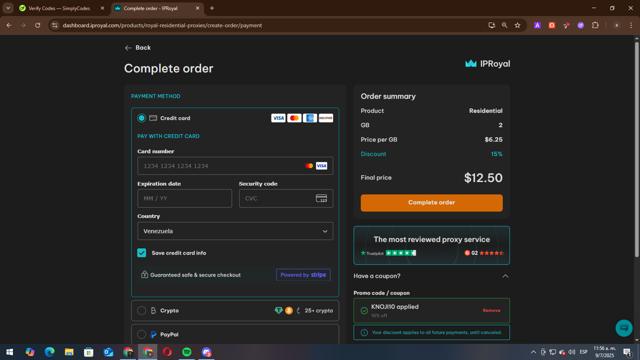
Task: Focus the Expiration date field
Action: pos(184,198)
